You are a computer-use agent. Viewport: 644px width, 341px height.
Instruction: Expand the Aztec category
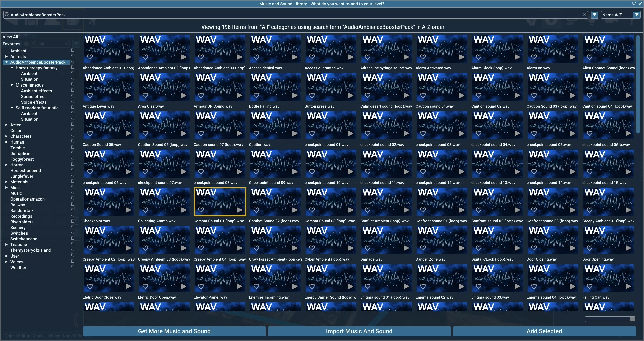(x=6, y=125)
